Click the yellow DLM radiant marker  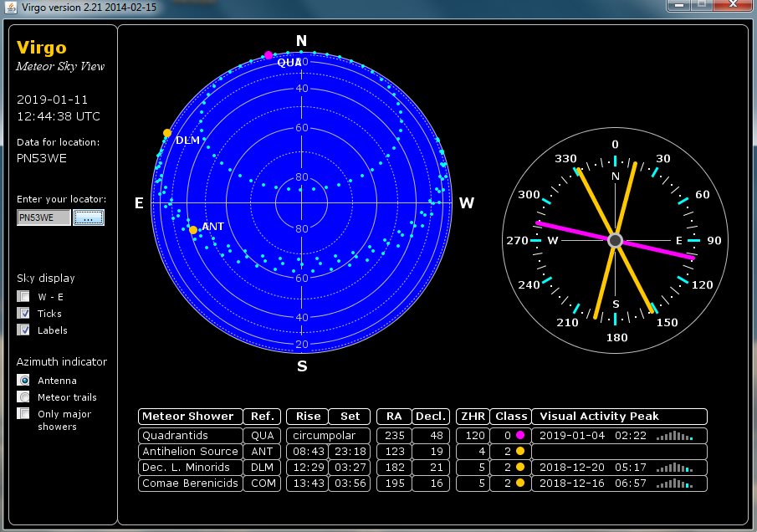167,133
